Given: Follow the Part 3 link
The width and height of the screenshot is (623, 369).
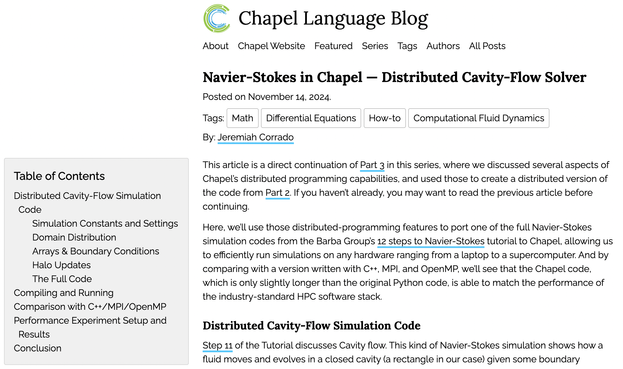Looking at the screenshot, I should tap(372, 165).
